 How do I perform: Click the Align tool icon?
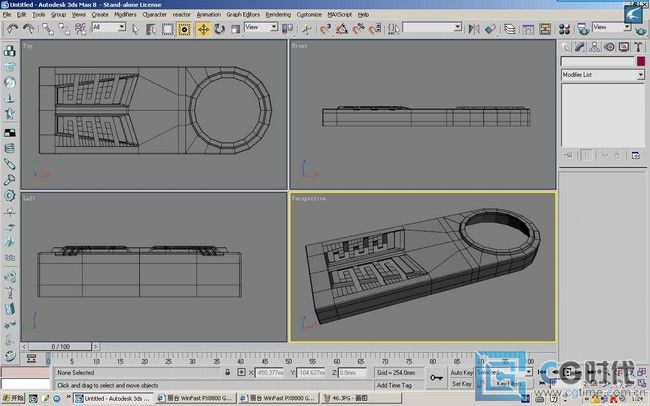tap(490, 29)
